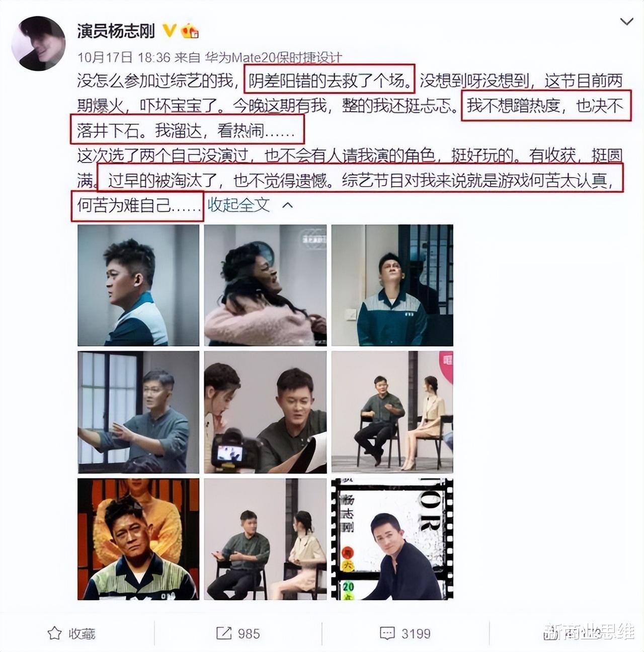644x652 pixels.
Task: Open photo of woman in pink sweater
Action: 265,285
